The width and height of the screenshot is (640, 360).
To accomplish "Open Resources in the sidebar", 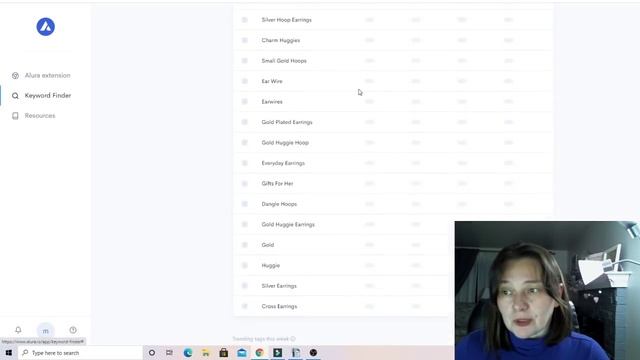I will click(40, 116).
